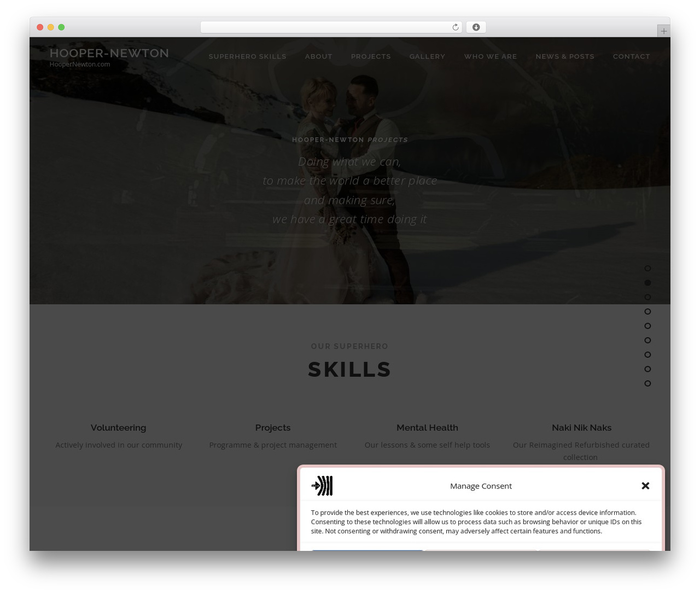Screen dimensions: 700x593
Task: Click the Projects skill heading above 'Programme & project management'
Action: 273,428
